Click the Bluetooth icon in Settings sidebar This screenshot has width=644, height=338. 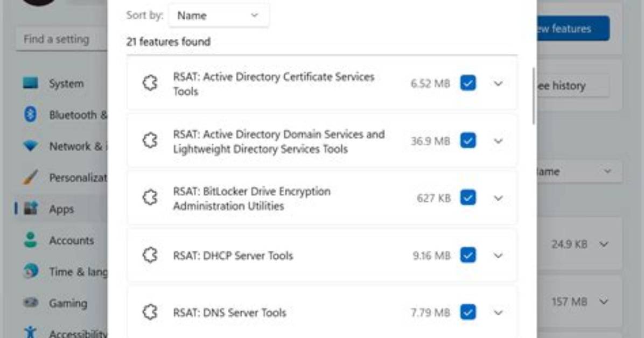click(30, 115)
